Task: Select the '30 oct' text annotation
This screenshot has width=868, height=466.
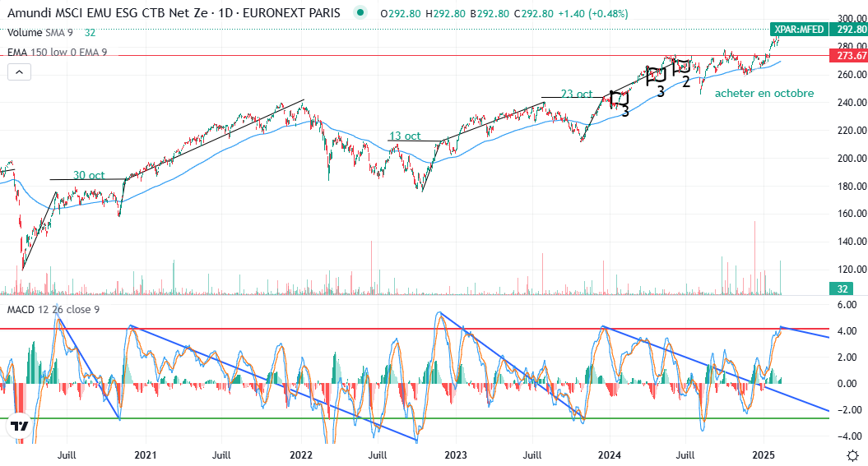Action: [x=89, y=175]
